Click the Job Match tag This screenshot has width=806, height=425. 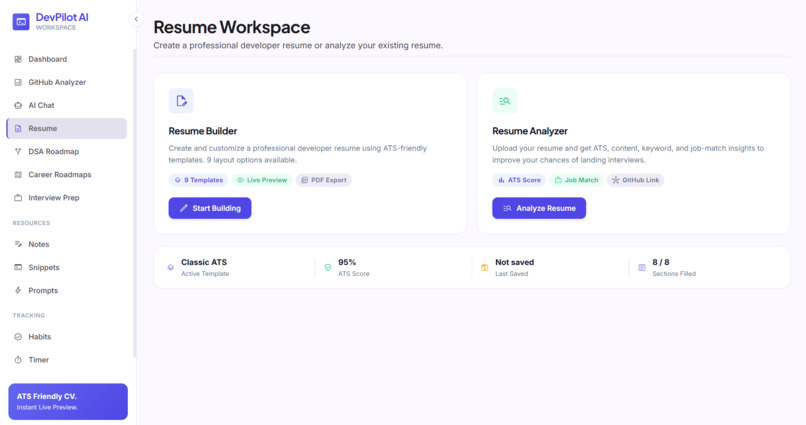coord(576,180)
